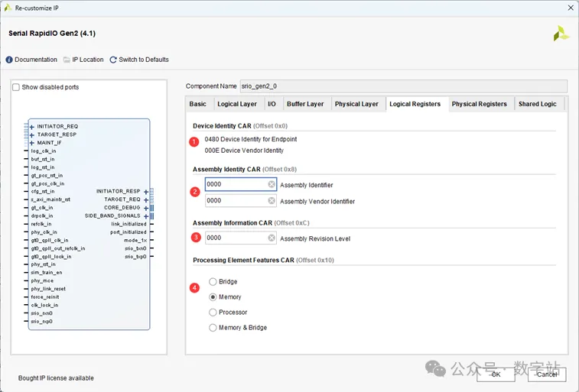This screenshot has width=579, height=392.
Task: Close the Re-customize IP dialog
Action: [571, 8]
